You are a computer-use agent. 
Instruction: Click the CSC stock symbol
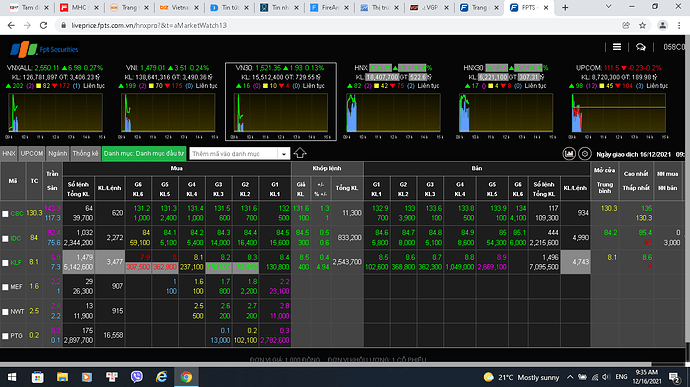[x=17, y=214]
